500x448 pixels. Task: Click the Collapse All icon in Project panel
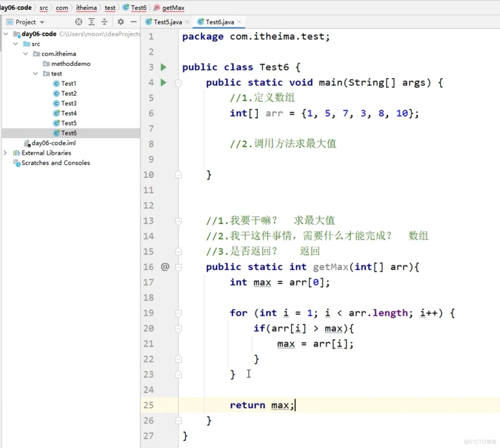104,22
